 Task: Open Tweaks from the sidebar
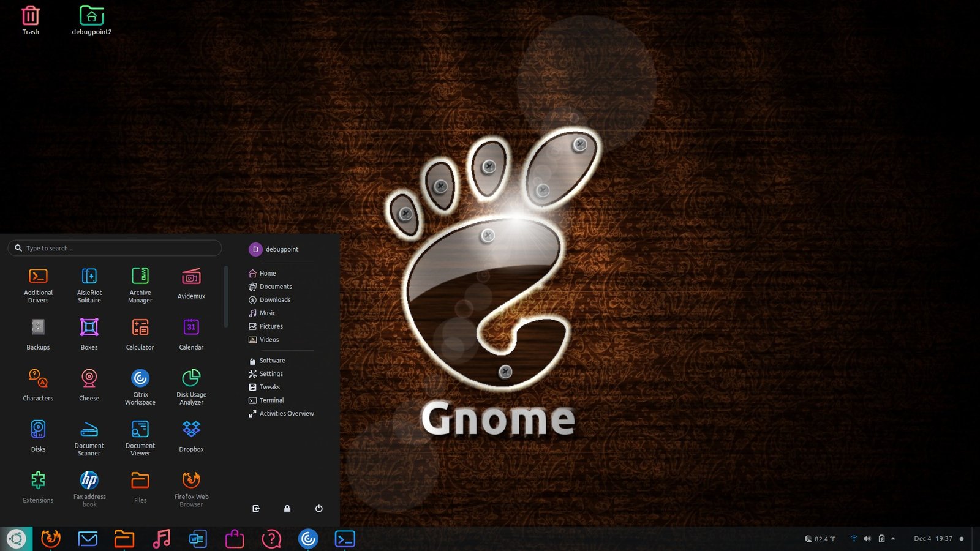click(270, 387)
